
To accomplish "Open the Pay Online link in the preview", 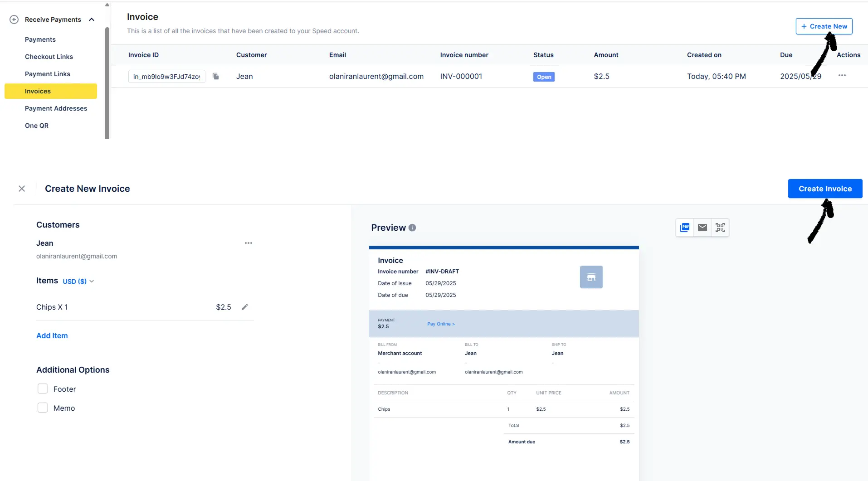I will pos(440,324).
